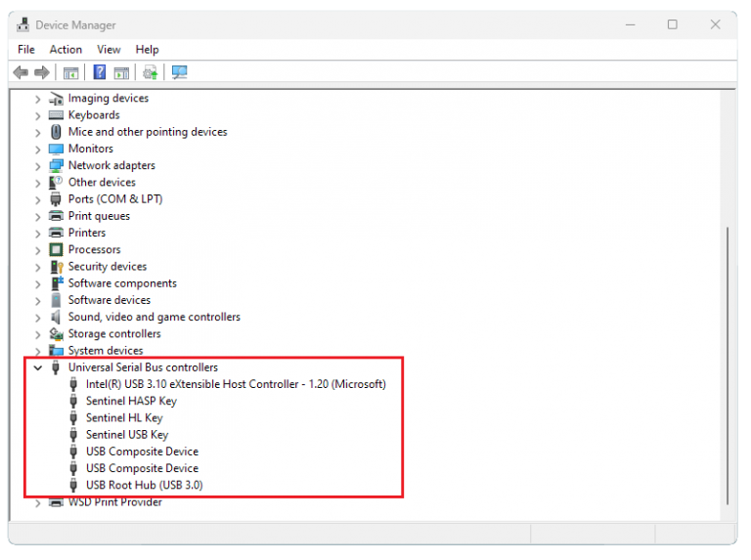Click the Processors chip icon
This screenshot has width=751, height=560.
tap(56, 249)
